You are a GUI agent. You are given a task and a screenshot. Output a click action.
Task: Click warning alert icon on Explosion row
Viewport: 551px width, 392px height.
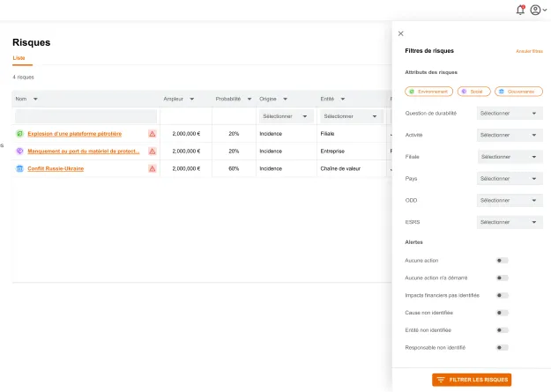(153, 134)
